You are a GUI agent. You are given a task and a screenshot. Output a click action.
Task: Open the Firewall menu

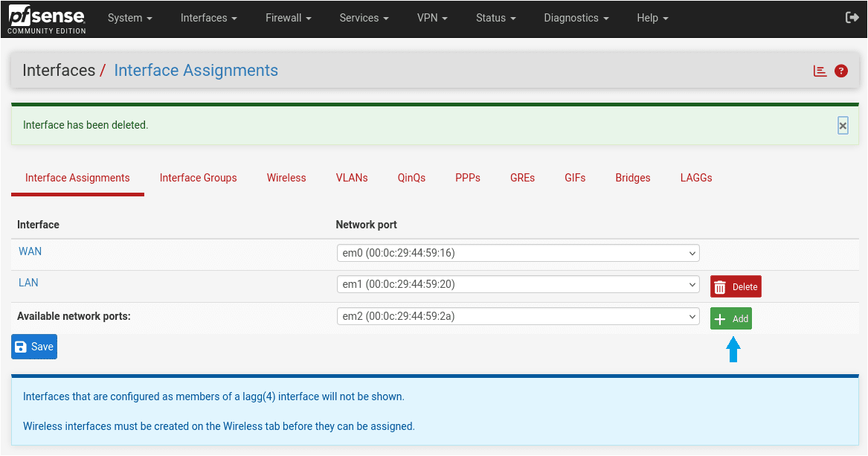[289, 18]
